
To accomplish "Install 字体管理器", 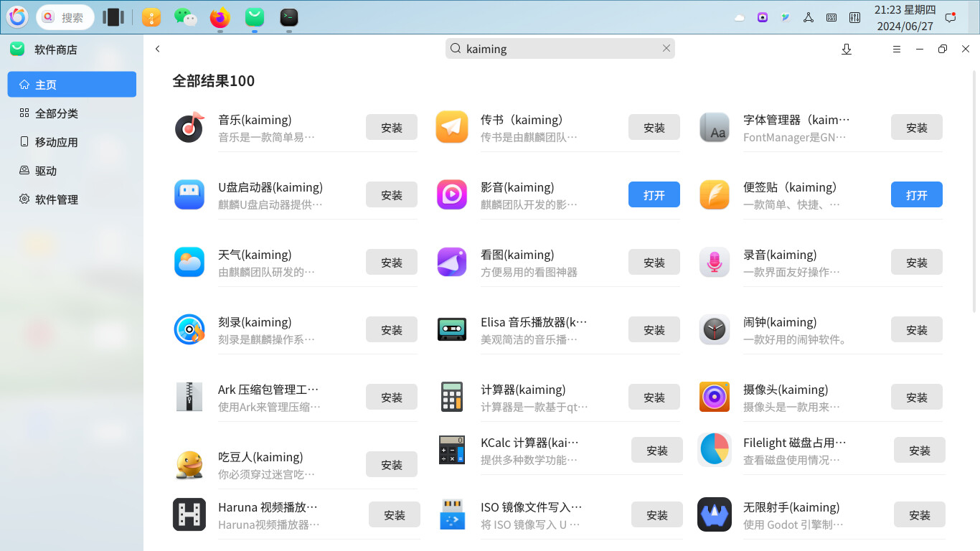I will 917,128.
